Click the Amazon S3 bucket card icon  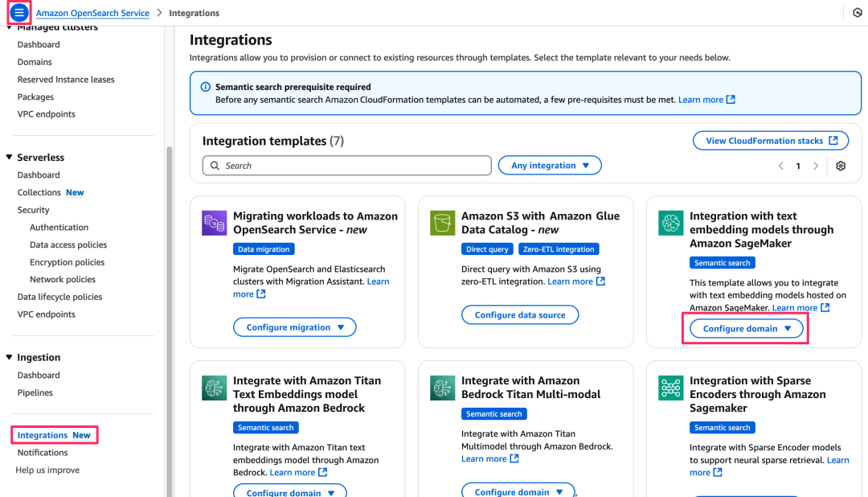tap(442, 223)
